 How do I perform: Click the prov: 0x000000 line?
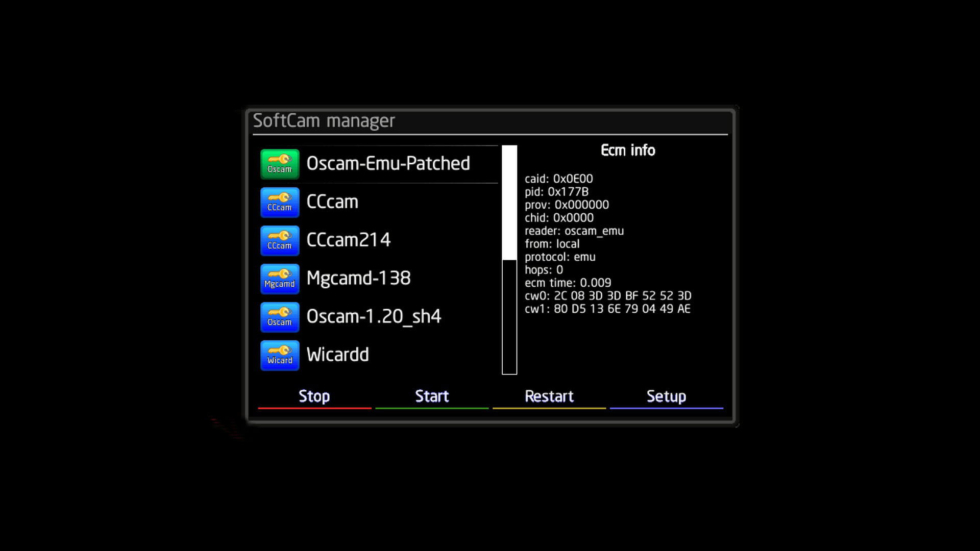pos(567,205)
